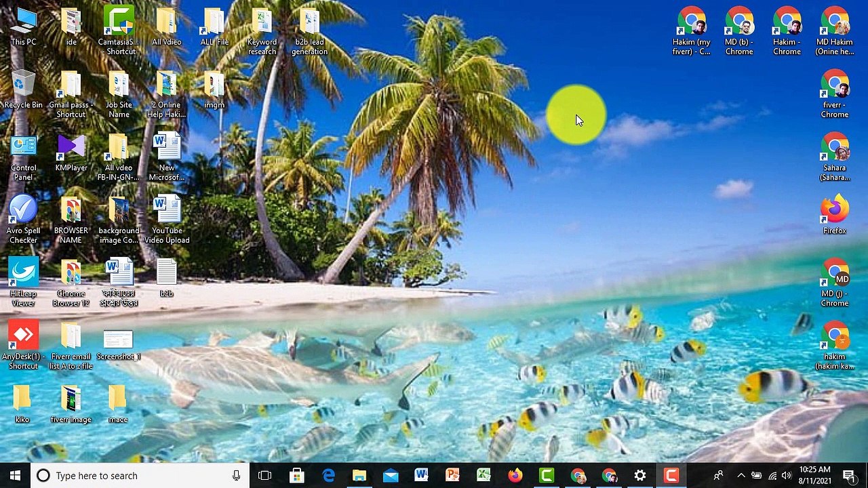
Task: Select the Keyword research folder
Action: click(262, 32)
